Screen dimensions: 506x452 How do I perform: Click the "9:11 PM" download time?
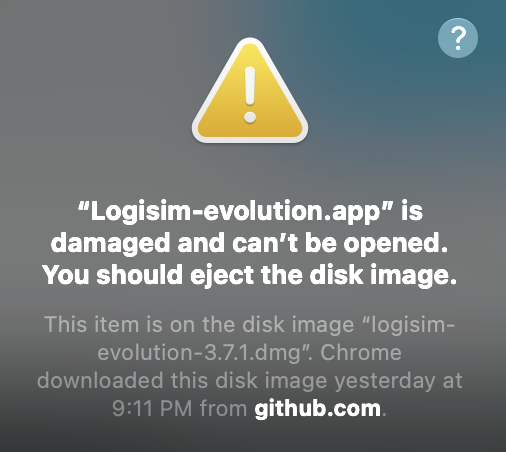[152, 408]
